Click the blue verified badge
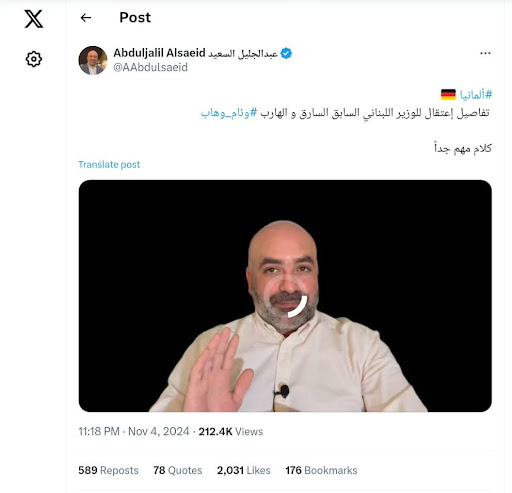This screenshot has width=512, height=493. tap(286, 53)
